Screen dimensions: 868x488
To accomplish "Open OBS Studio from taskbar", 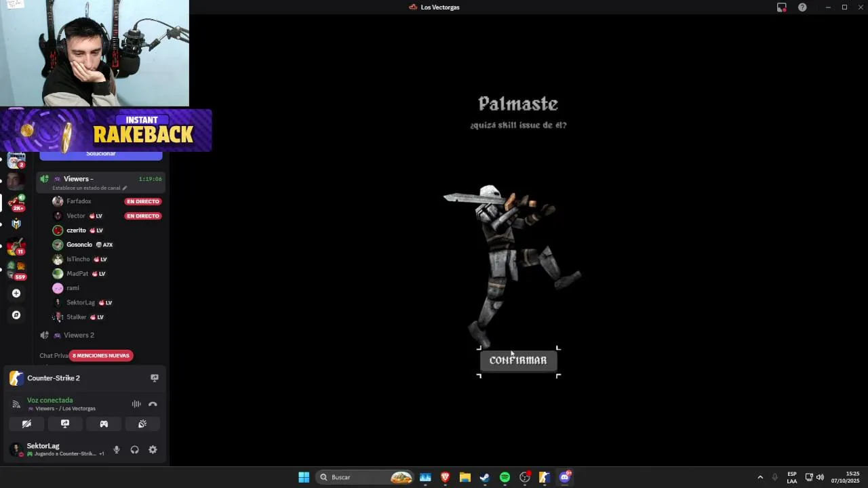I will coord(524,477).
